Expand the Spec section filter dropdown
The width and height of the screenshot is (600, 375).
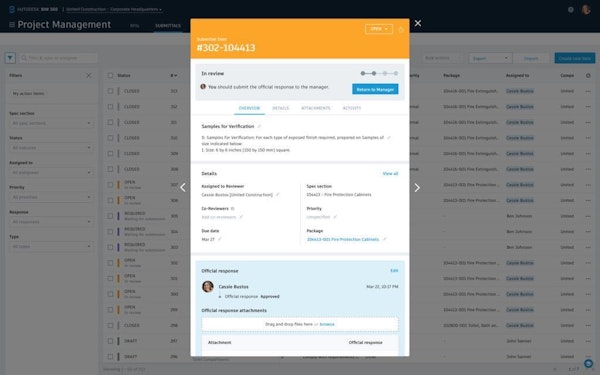[x=51, y=123]
